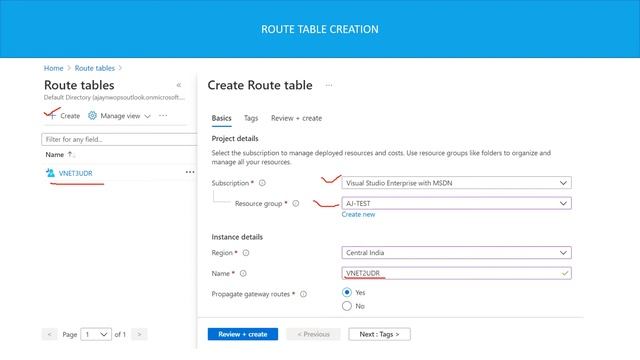The image size is (640, 360).
Task: Select No for Propagate gateway routes
Action: tap(347, 306)
